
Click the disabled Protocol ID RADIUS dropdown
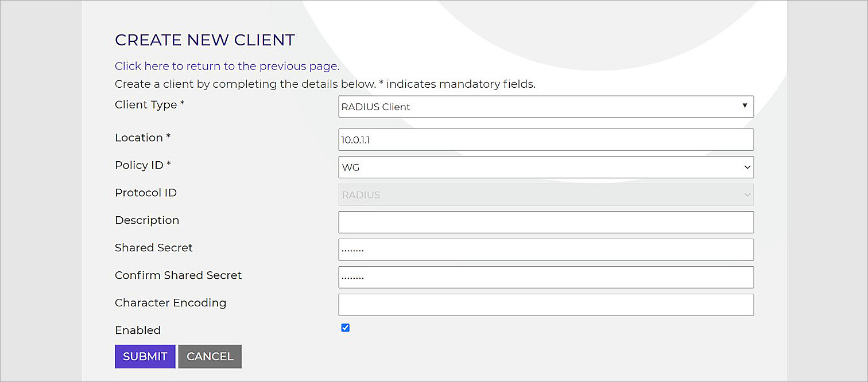(545, 195)
